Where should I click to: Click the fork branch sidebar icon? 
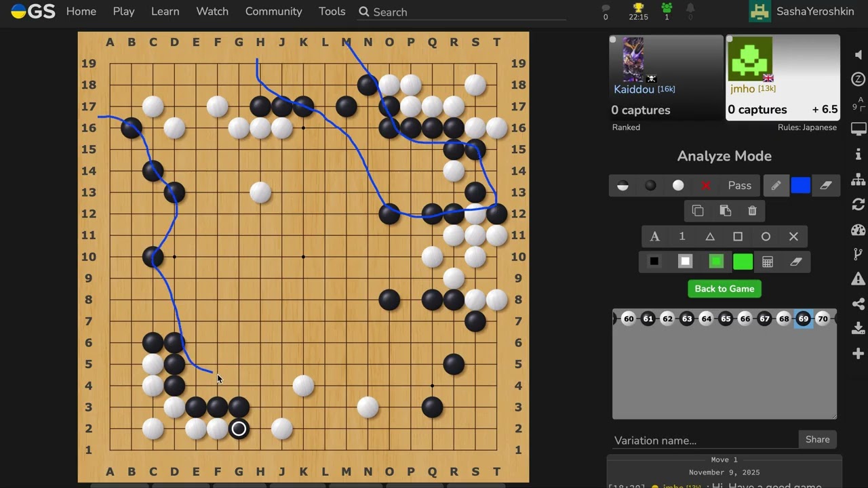click(858, 255)
